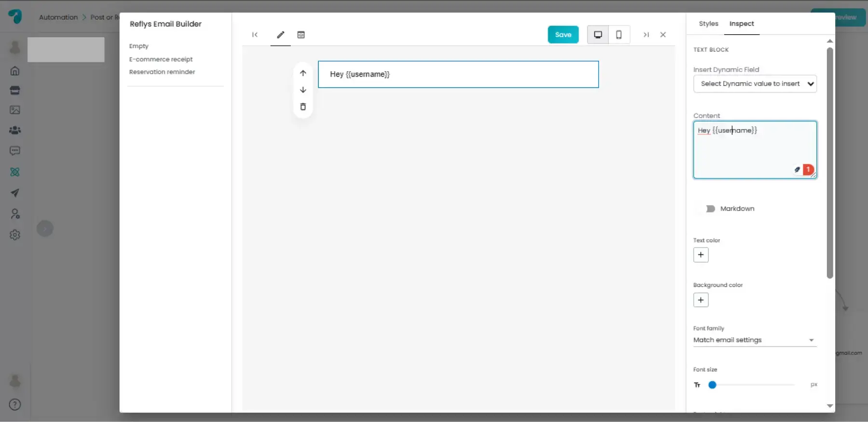Collapse the left templates panel
This screenshot has width=868, height=422.
pos(255,35)
